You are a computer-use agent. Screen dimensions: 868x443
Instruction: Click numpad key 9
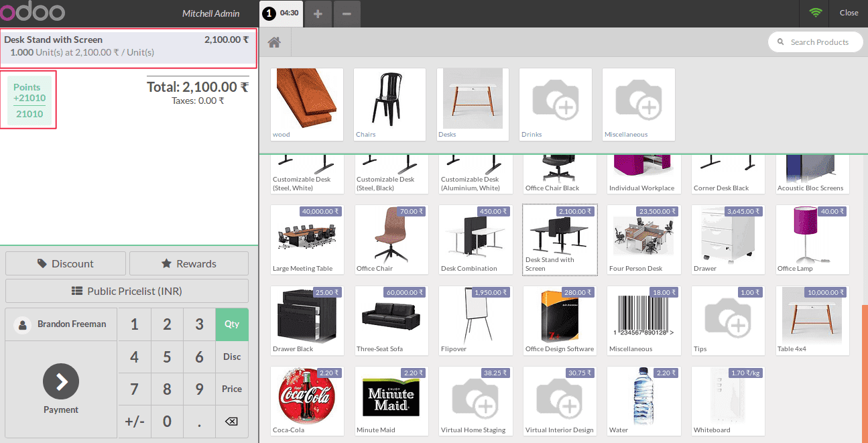199,389
